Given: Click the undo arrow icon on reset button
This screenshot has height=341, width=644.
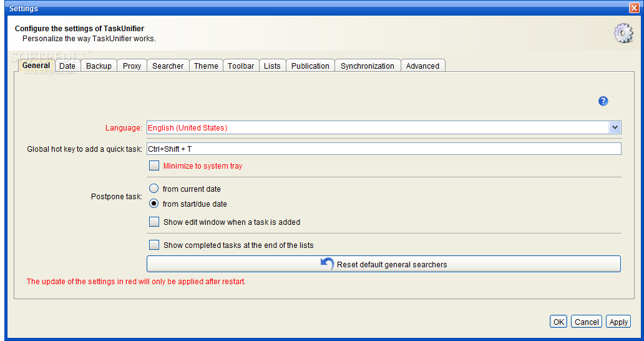Looking at the screenshot, I should click(327, 264).
